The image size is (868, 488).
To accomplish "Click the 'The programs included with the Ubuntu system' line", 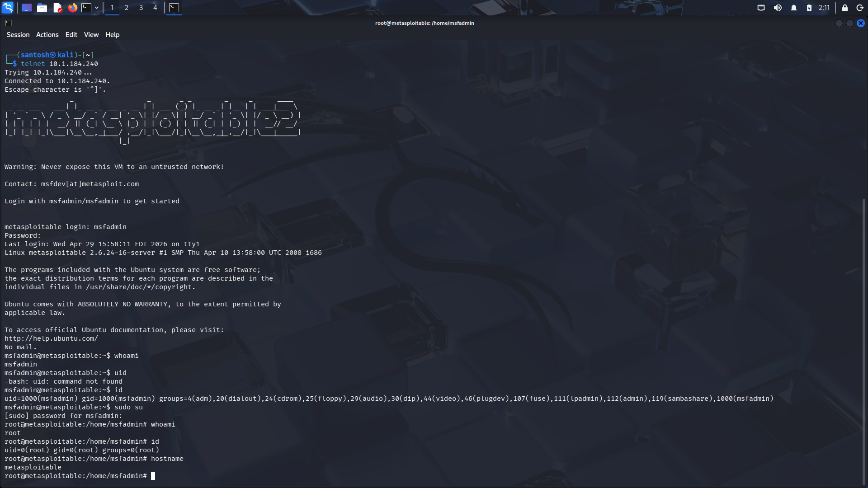I will 133,270.
